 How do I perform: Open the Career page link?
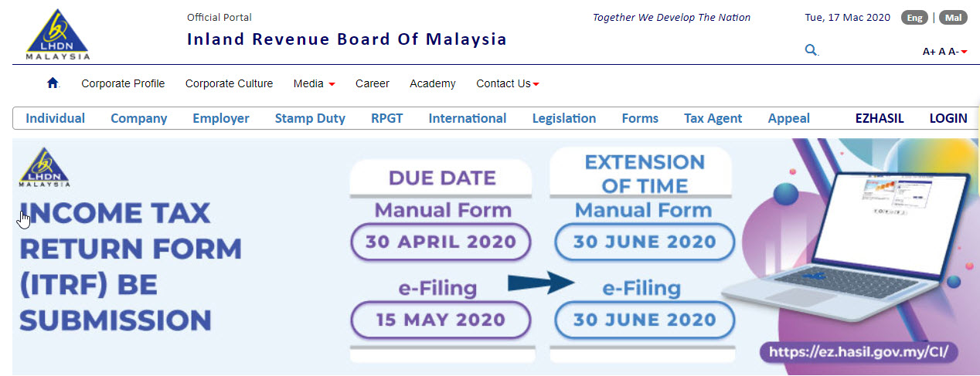pos(373,83)
